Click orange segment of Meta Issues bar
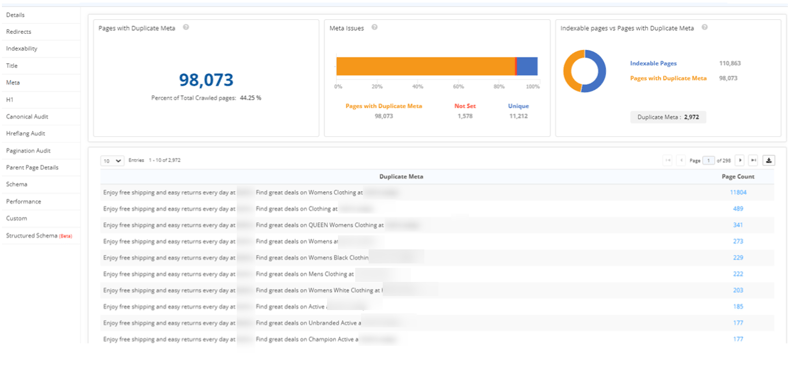 pos(426,66)
